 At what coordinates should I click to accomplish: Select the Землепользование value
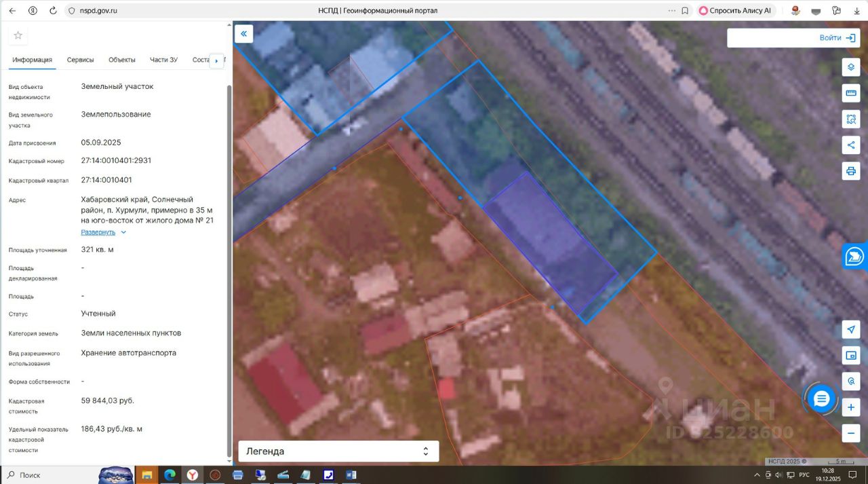click(116, 114)
